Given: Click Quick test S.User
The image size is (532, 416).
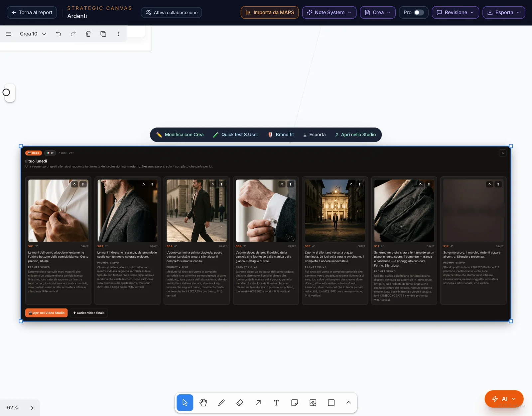Looking at the screenshot, I should [235, 135].
